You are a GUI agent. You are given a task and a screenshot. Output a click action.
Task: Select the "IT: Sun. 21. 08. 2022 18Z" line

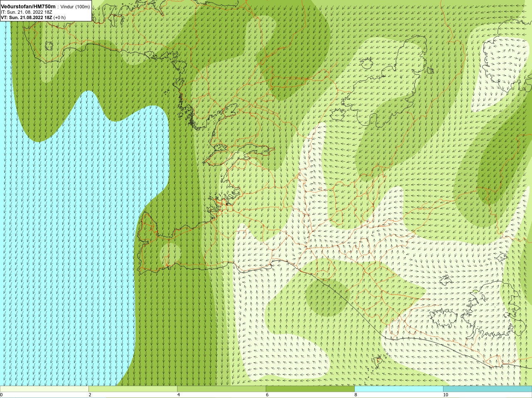pyautogui.click(x=27, y=12)
